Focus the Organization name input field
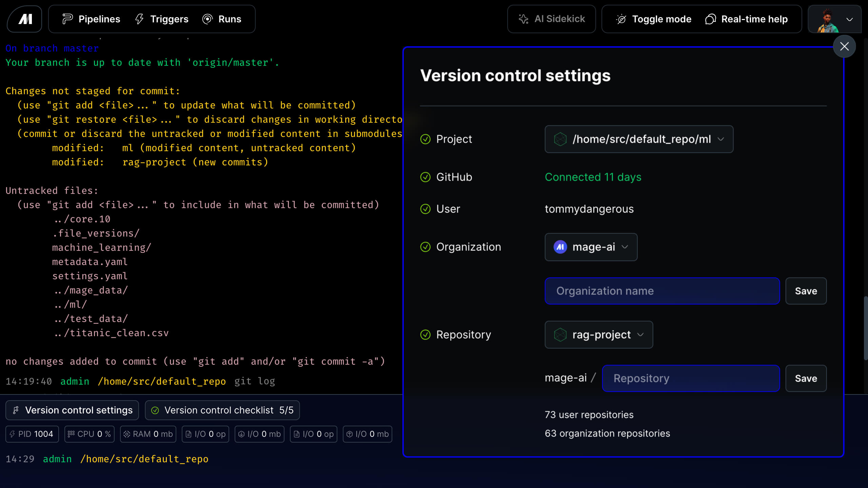 [662, 291]
